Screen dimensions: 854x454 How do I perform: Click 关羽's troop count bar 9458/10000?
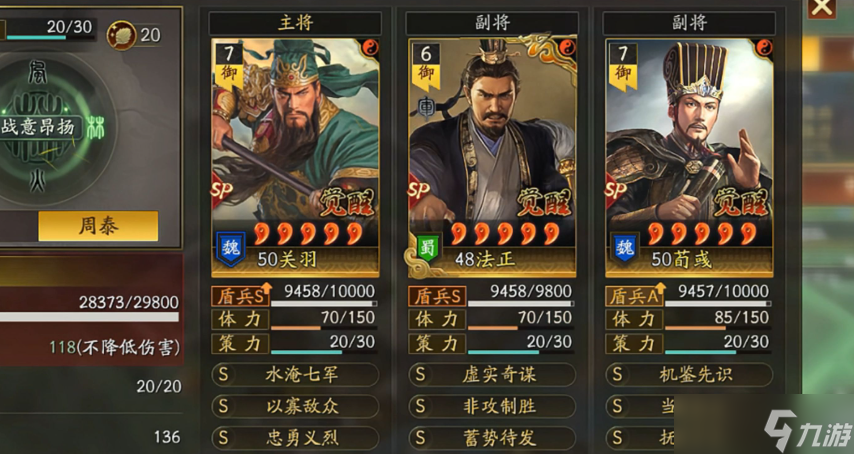(323, 296)
